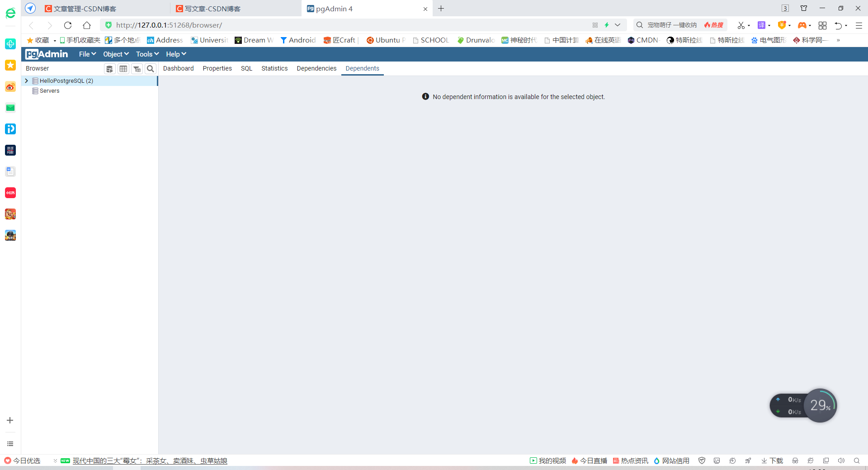Image resolution: width=868 pixels, height=470 pixels.
Task: Open the Weibo sidebar icon
Action: tap(10, 86)
